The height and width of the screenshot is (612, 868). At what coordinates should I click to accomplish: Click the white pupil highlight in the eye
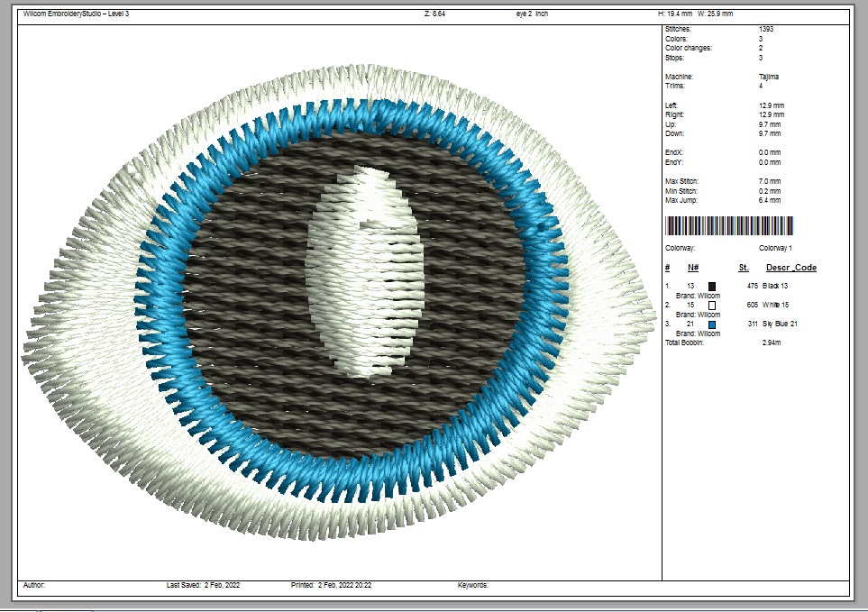point(363,270)
